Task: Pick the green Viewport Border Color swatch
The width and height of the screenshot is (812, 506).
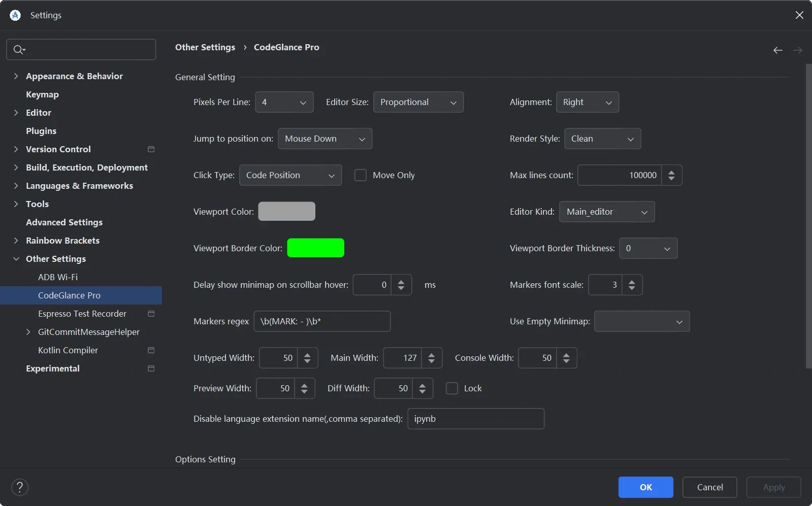Action: (x=316, y=248)
